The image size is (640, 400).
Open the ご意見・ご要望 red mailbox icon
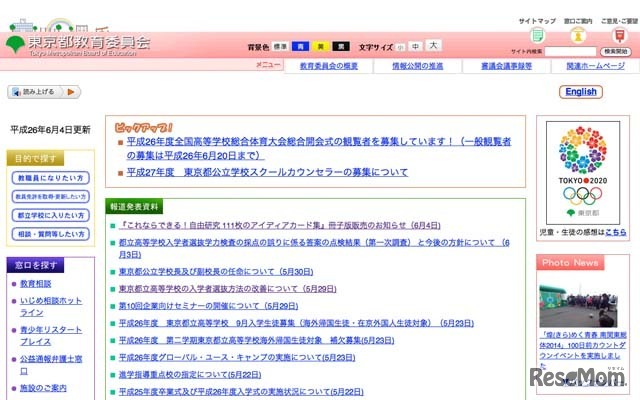[x=620, y=35]
